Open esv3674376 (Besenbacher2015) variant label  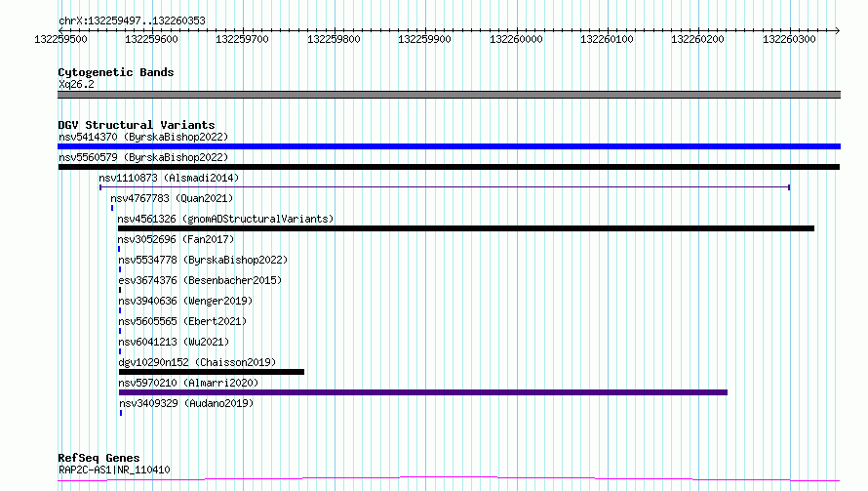point(200,280)
